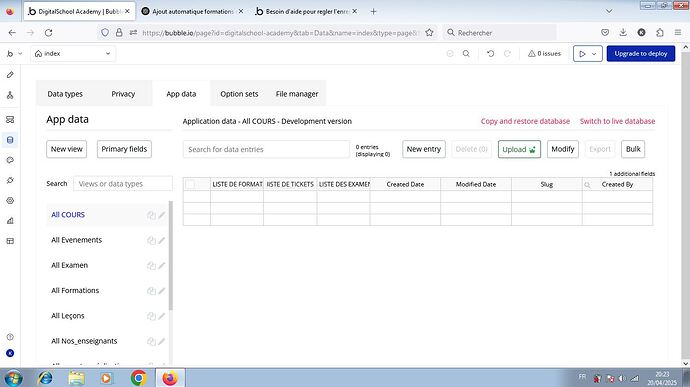The image size is (690, 387).
Task: Expand the Preview dropdown chevron
Action: (595, 54)
